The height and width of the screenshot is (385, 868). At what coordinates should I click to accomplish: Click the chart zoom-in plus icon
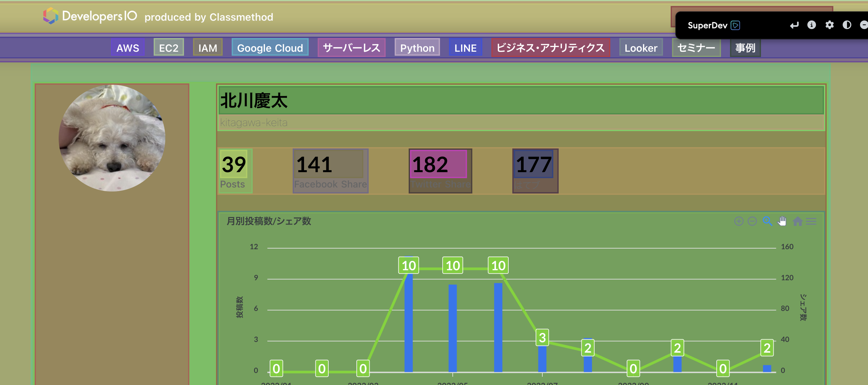739,221
